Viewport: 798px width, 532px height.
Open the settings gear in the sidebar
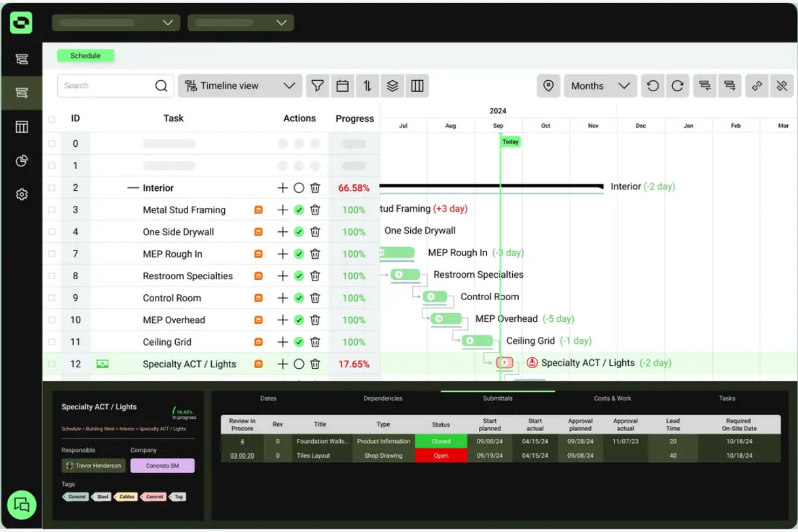click(x=22, y=194)
